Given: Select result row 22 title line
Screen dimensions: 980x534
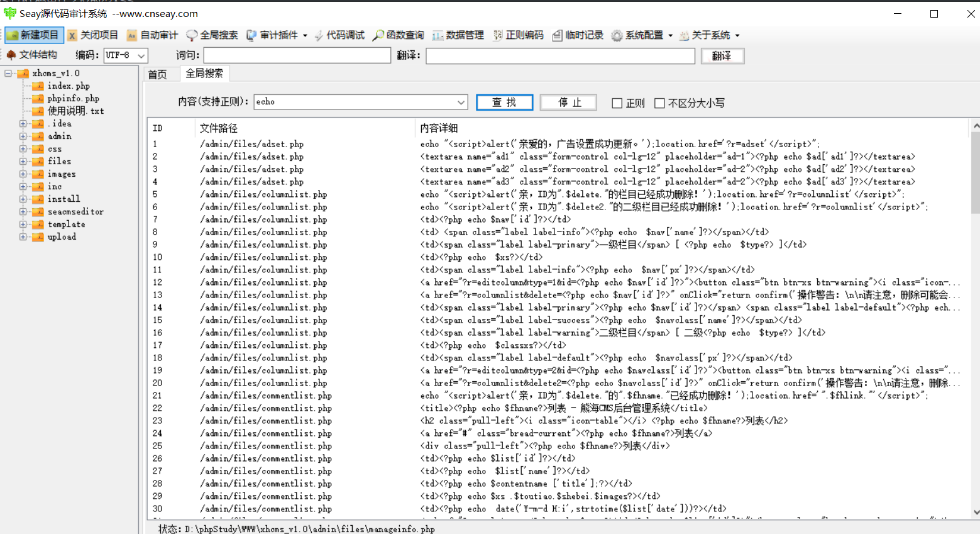Looking at the screenshot, I should pos(558,408).
